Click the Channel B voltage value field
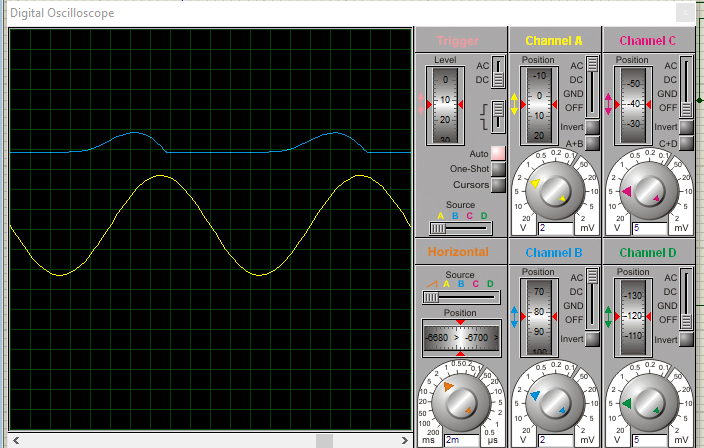The width and height of the screenshot is (704, 448). click(x=556, y=440)
